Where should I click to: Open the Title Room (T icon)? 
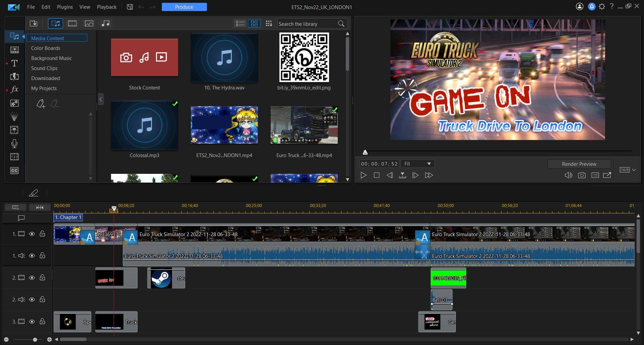[14, 63]
